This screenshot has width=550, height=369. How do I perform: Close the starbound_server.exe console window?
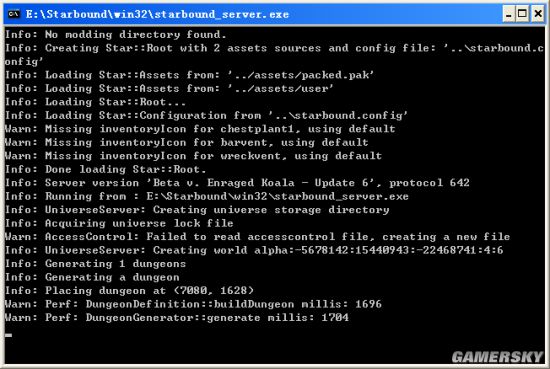(538, 14)
